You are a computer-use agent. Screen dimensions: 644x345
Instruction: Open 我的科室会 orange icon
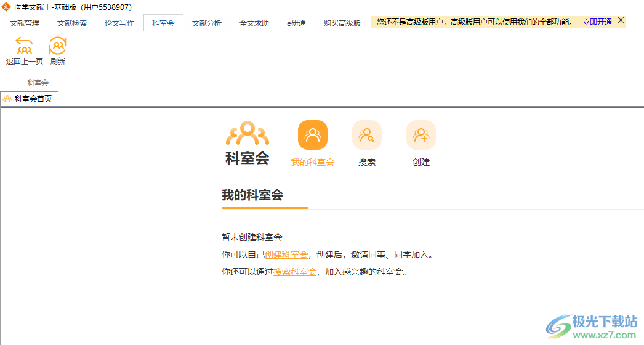(x=312, y=136)
